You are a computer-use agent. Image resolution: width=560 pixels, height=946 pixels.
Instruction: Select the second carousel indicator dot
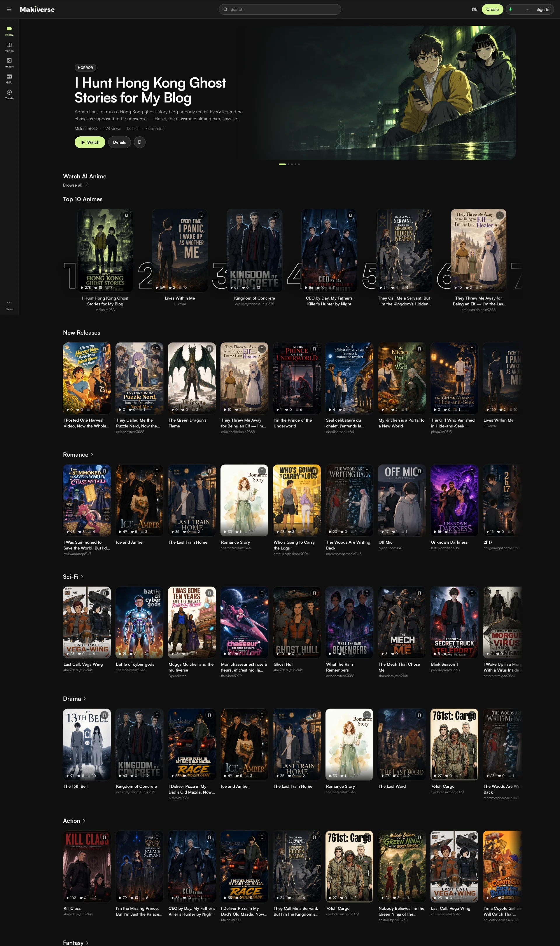pos(288,164)
